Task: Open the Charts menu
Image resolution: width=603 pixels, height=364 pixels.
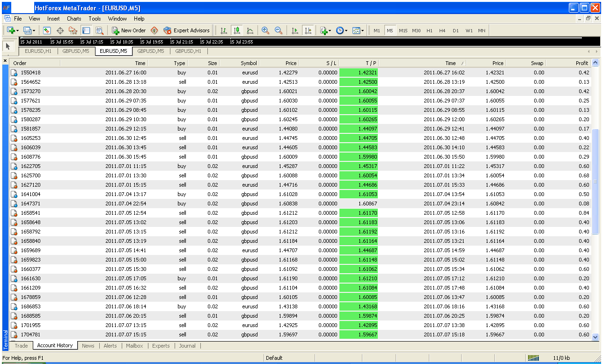Action: [74, 19]
